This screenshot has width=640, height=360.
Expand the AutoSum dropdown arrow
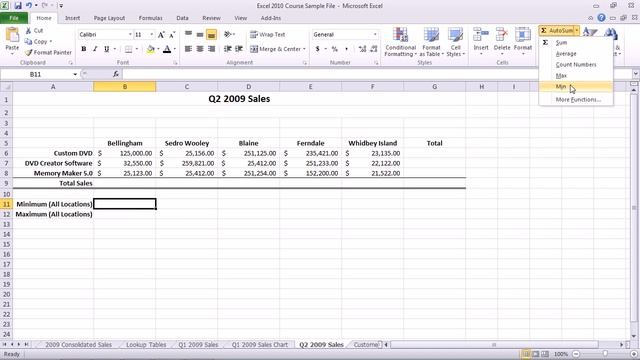point(576,31)
